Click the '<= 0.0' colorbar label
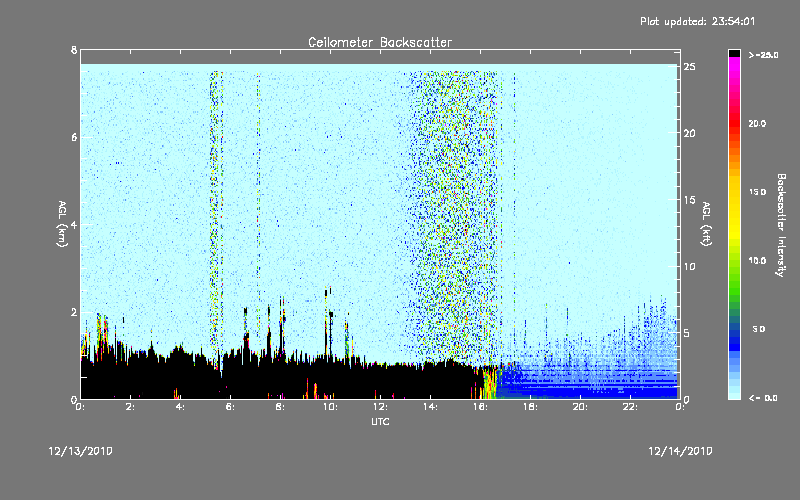 tap(764, 397)
